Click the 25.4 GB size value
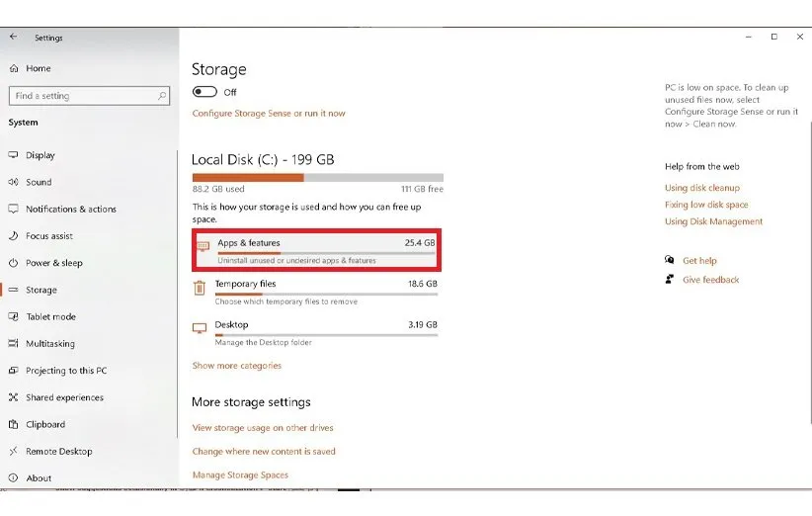812x516 pixels. point(420,242)
